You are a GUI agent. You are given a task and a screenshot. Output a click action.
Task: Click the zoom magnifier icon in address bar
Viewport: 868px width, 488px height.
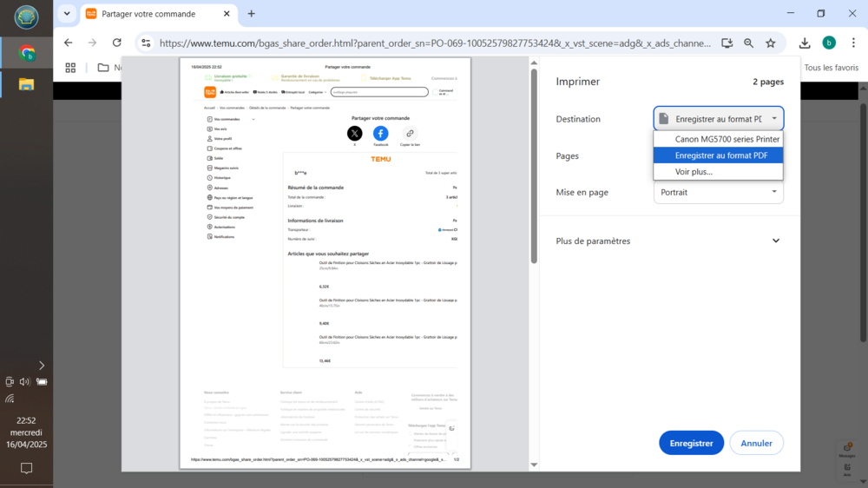(x=748, y=43)
